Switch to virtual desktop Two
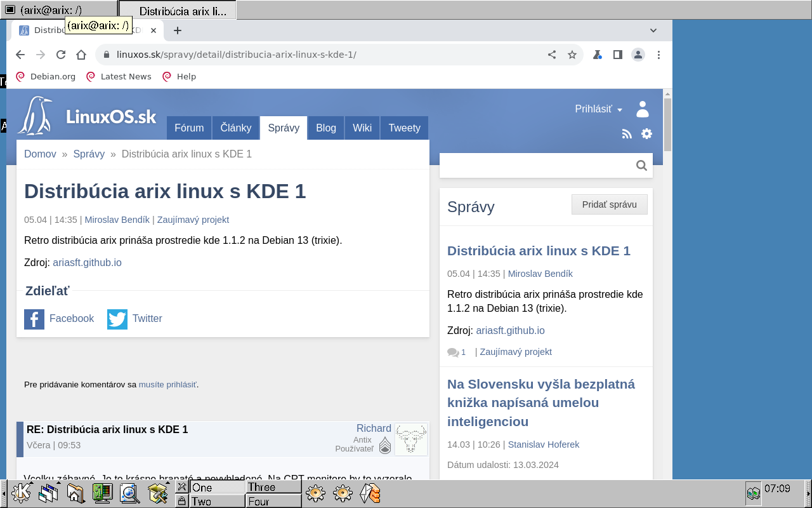 [x=218, y=501]
